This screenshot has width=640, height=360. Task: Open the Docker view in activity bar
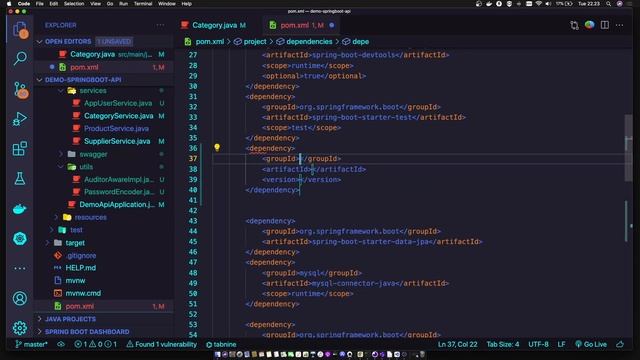point(20,209)
